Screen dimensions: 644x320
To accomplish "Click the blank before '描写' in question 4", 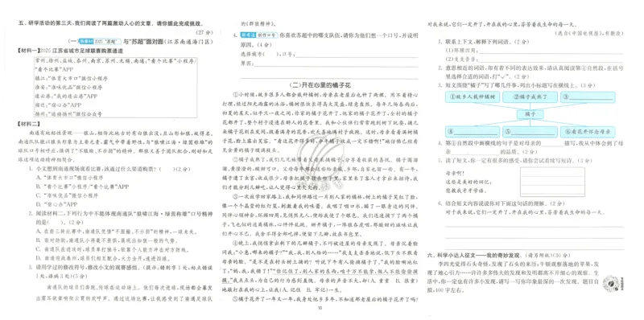I will point(552,144).
